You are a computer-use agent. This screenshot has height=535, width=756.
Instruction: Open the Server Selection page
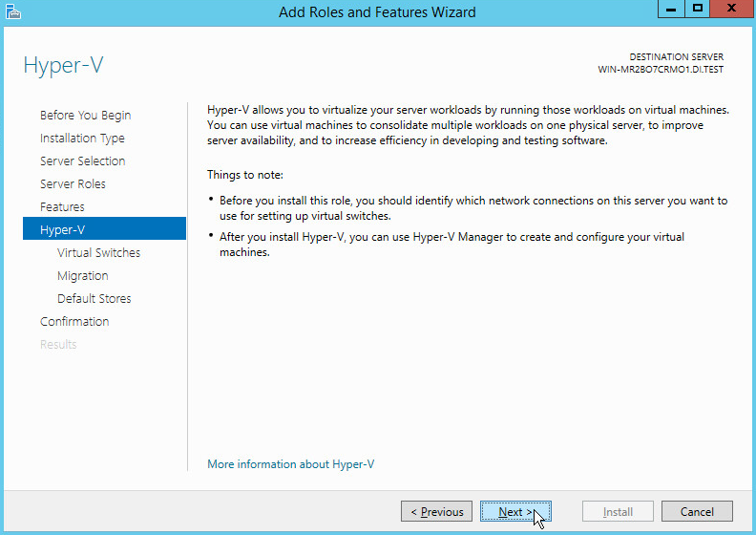[x=82, y=161]
